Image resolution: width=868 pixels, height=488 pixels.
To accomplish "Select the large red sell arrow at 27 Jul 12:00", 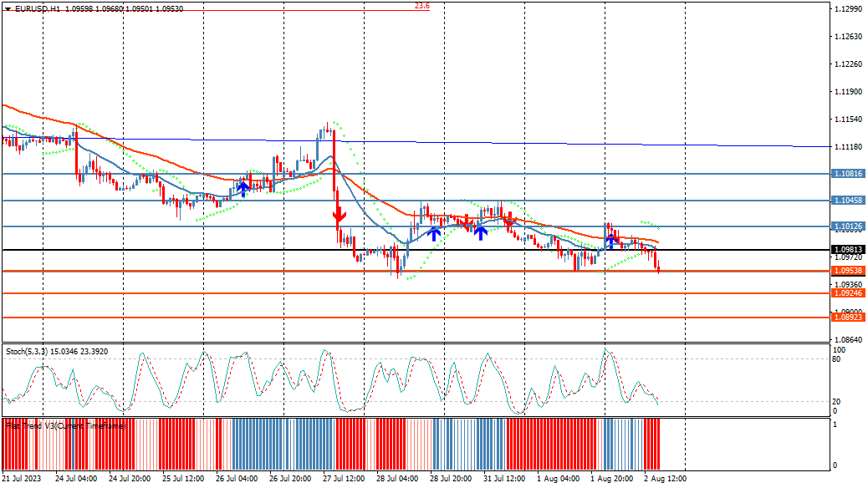I will click(x=340, y=216).
